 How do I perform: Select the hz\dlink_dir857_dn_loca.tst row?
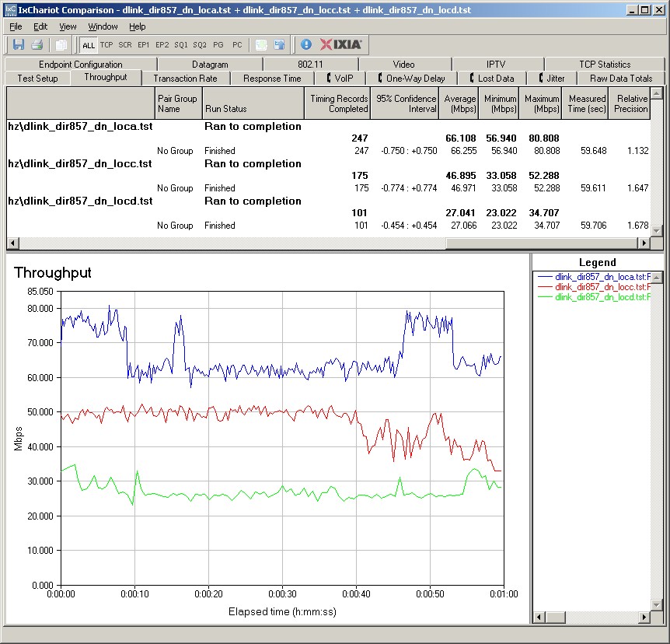(328, 127)
